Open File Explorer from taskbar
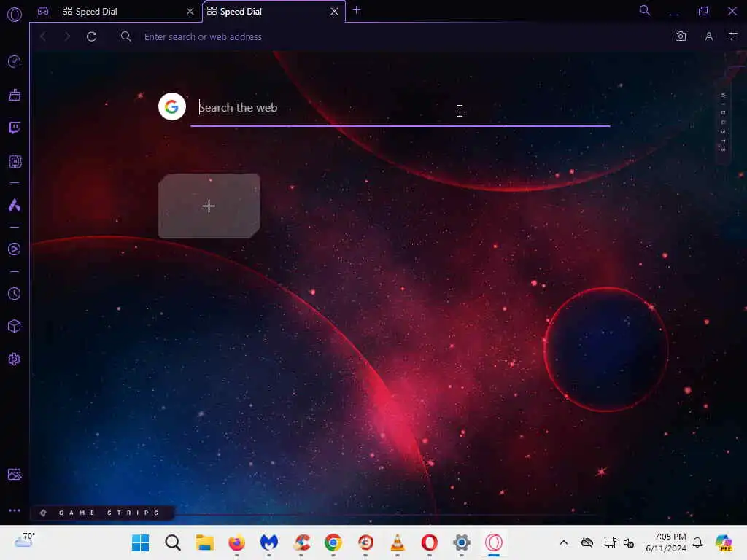The width and height of the screenshot is (747, 560). (205, 542)
